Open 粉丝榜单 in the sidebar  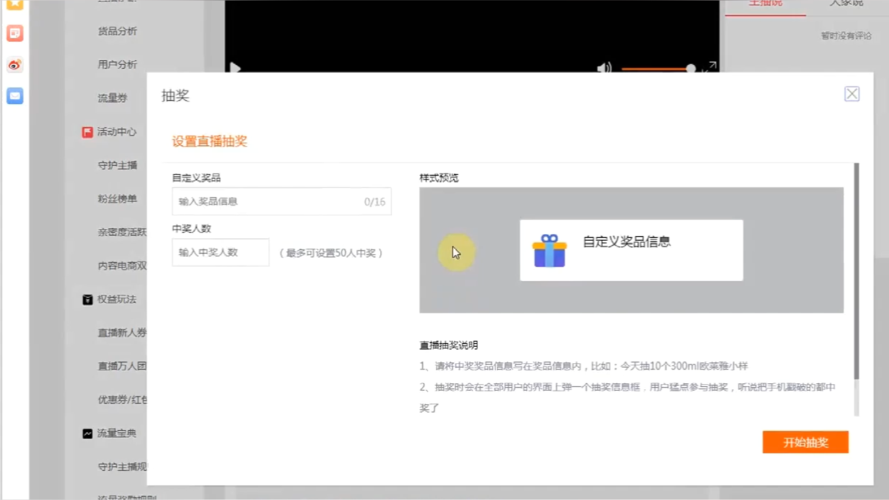[117, 198]
